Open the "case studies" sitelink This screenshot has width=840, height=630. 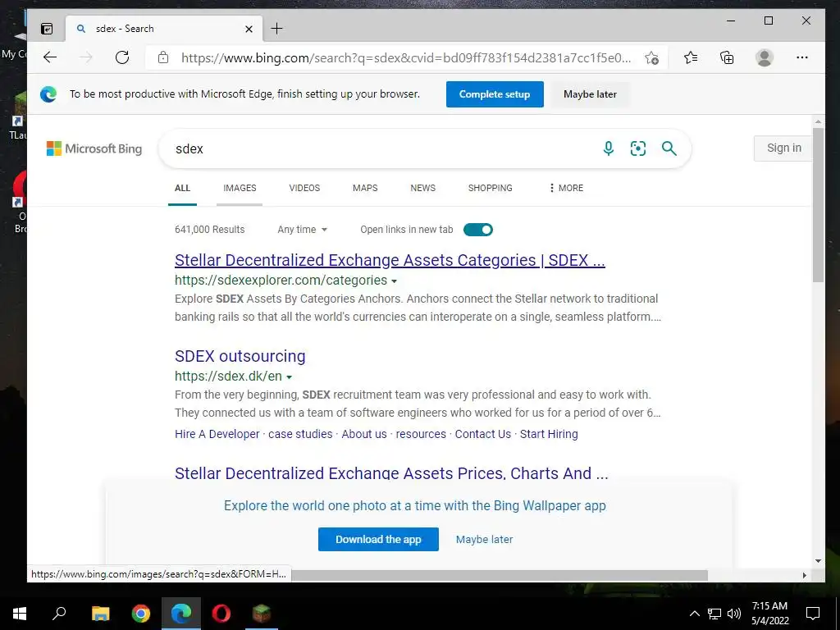(x=300, y=434)
